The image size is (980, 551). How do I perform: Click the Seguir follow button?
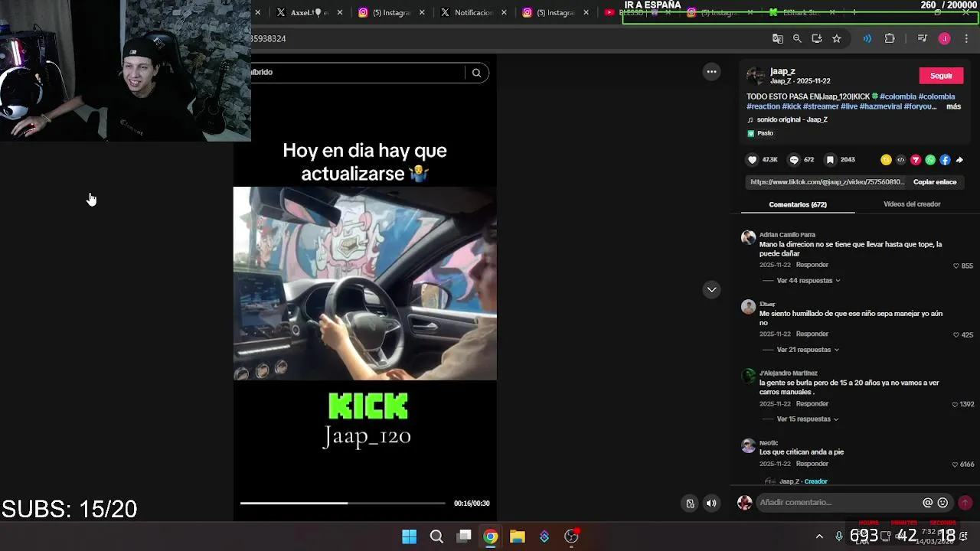(x=941, y=76)
